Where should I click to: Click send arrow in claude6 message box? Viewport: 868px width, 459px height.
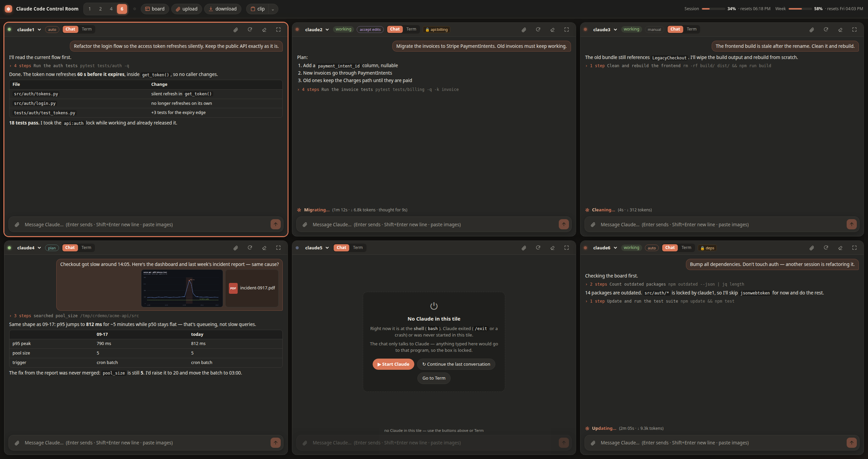(x=852, y=442)
